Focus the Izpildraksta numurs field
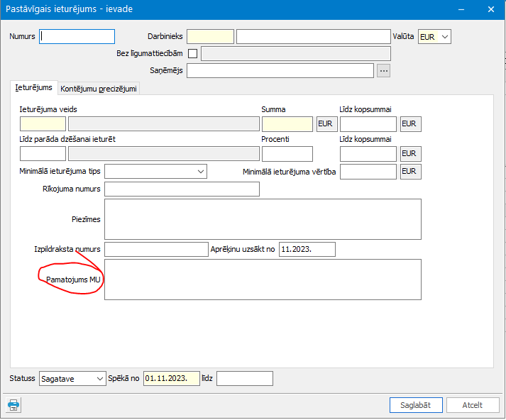The width and height of the screenshot is (506, 420). 155,249
